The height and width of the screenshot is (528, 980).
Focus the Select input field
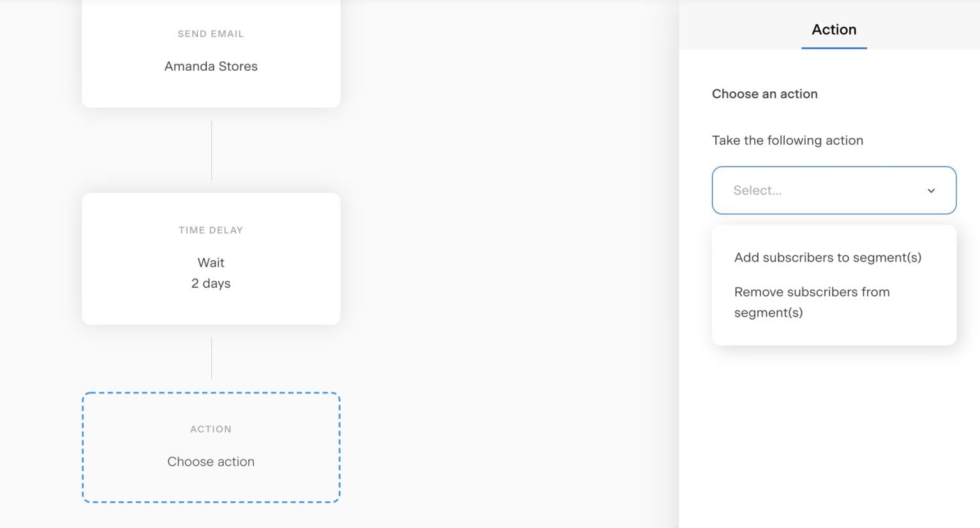(x=798, y=190)
